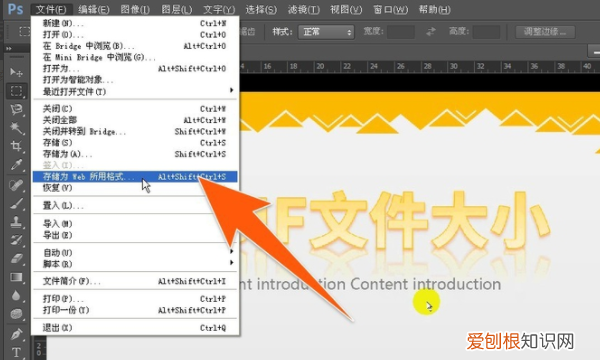Click the 宽度 width input field
600x360 pixels.
click(x=401, y=32)
